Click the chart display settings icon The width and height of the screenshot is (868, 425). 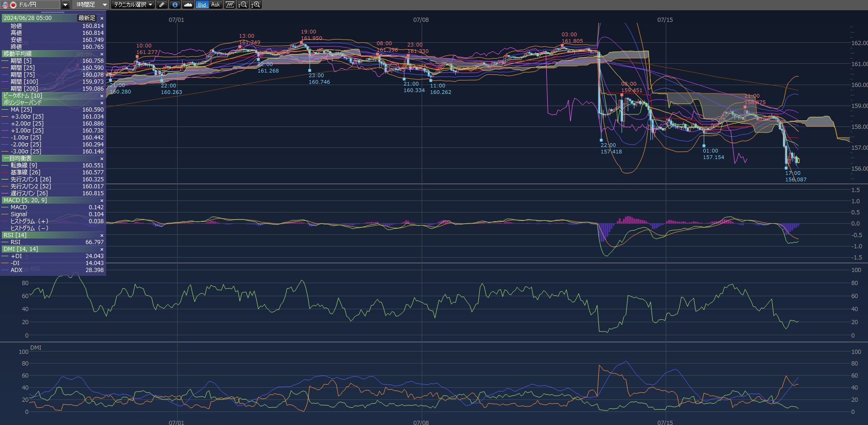(230, 5)
